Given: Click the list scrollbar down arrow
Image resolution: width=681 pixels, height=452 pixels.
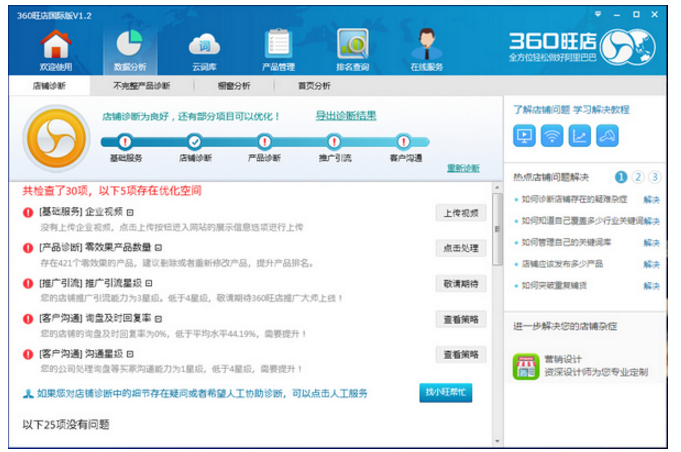Looking at the screenshot, I should pos(497,441).
